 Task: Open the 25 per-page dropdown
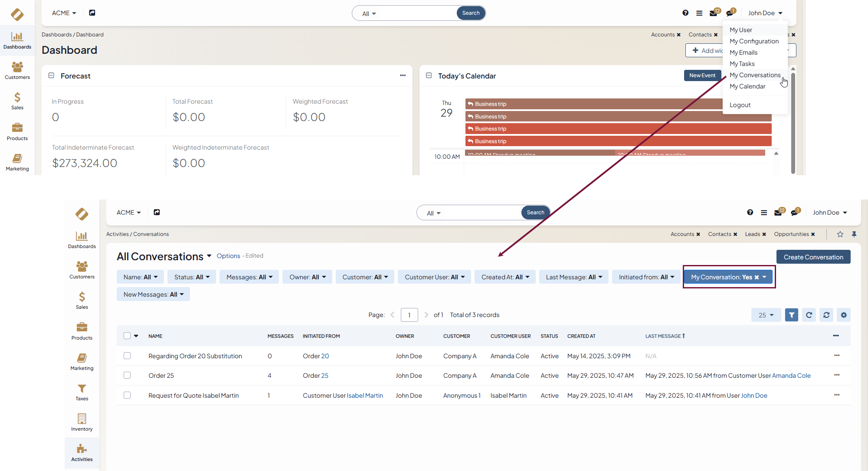(766, 315)
